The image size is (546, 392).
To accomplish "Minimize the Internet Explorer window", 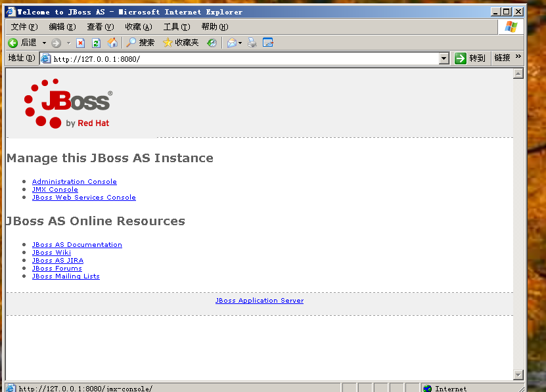I will 495,12.
